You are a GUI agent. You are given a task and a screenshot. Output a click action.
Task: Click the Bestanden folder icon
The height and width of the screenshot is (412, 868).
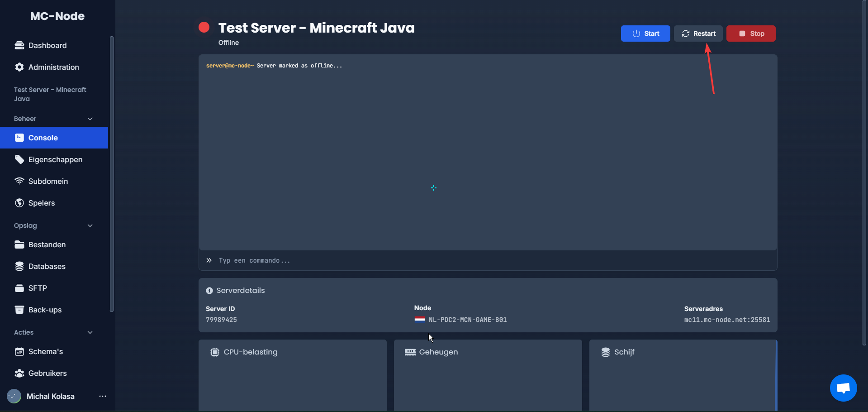coord(19,244)
